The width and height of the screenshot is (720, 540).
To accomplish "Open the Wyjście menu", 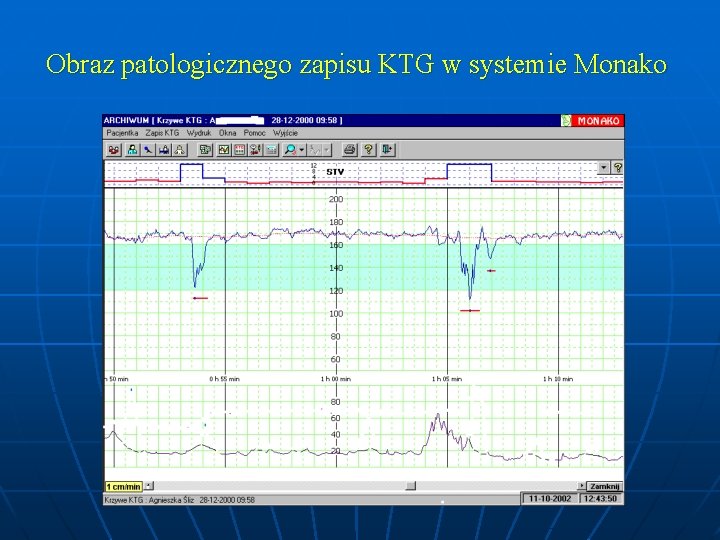I will tap(285, 133).
